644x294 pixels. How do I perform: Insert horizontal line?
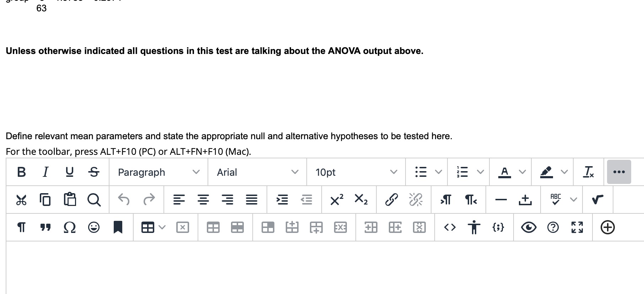501,200
